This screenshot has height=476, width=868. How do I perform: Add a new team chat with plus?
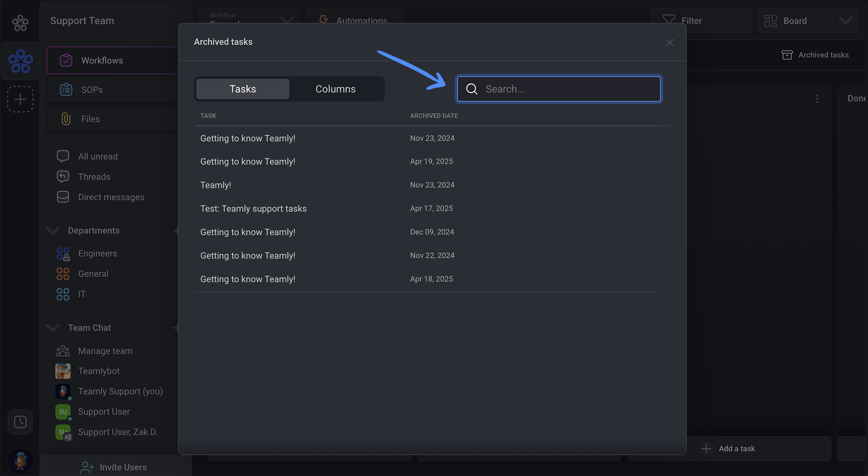click(x=175, y=328)
